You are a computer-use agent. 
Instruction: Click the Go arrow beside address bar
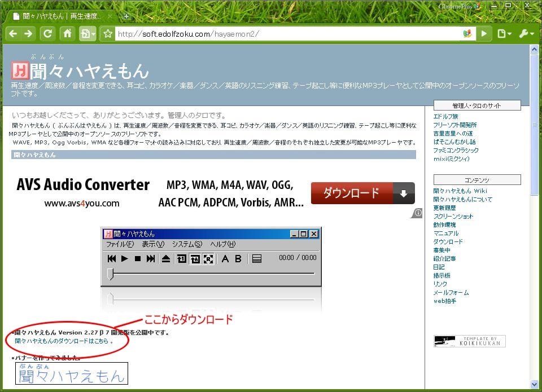pos(484,34)
